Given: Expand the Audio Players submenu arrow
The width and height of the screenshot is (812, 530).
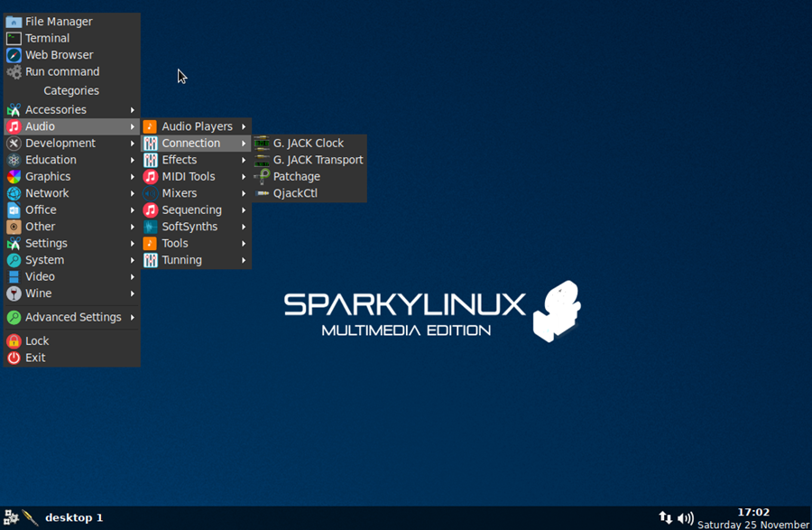Looking at the screenshot, I should 244,126.
